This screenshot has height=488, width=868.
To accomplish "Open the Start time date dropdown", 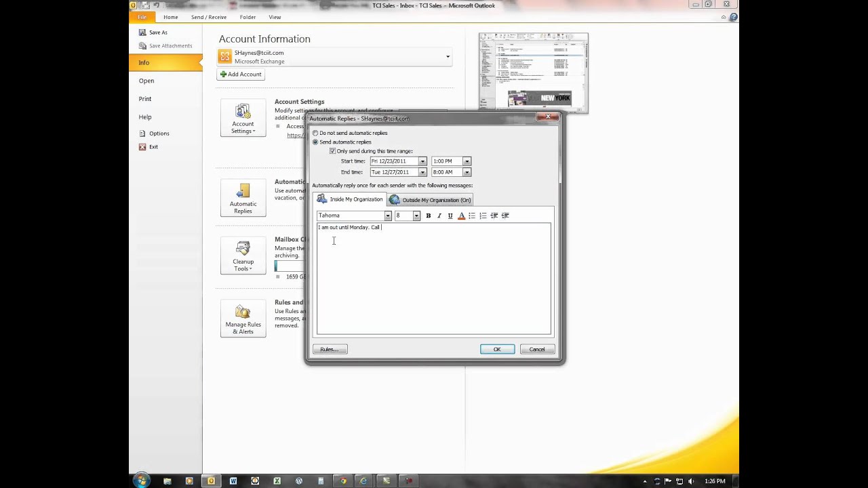I will 422,161.
